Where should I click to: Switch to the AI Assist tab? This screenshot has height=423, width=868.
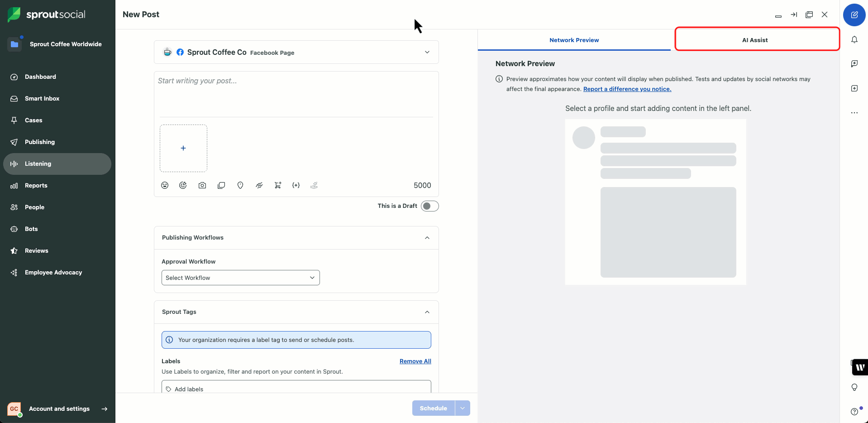755,40
